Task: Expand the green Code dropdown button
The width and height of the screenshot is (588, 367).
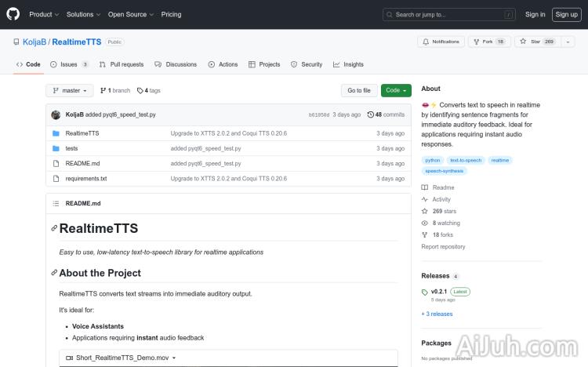Action: 396,90
